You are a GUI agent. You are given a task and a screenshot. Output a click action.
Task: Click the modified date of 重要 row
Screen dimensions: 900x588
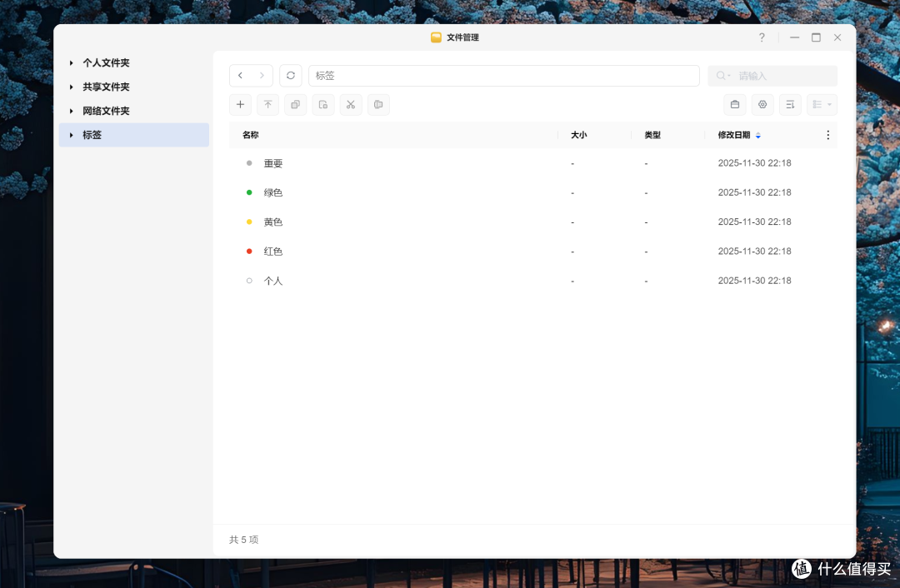pyautogui.click(x=754, y=163)
